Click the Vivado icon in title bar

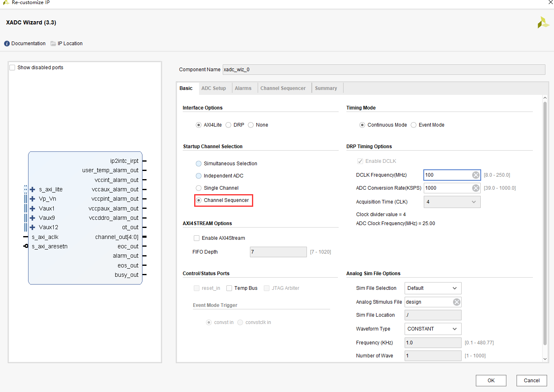point(6,2)
